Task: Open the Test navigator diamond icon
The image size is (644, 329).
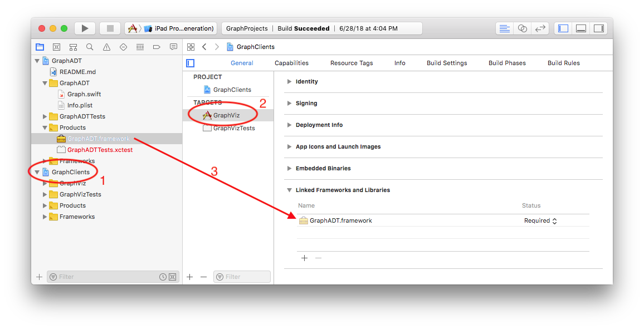Action: [123, 47]
